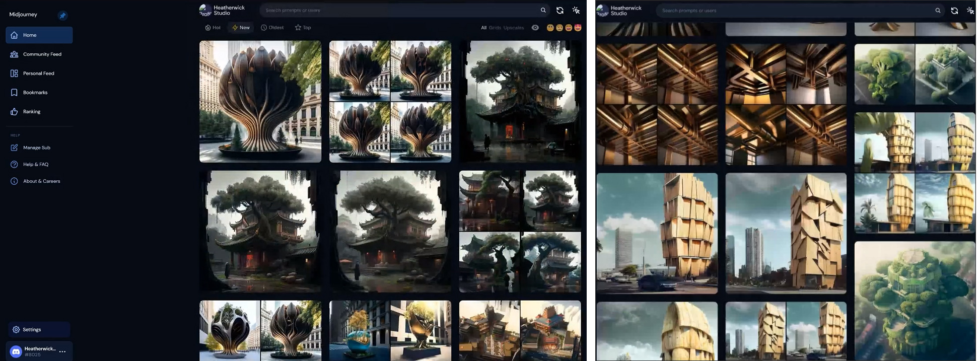This screenshot has width=980, height=361.
Task: Toggle the sad face emoji filter
Action: 559,28
